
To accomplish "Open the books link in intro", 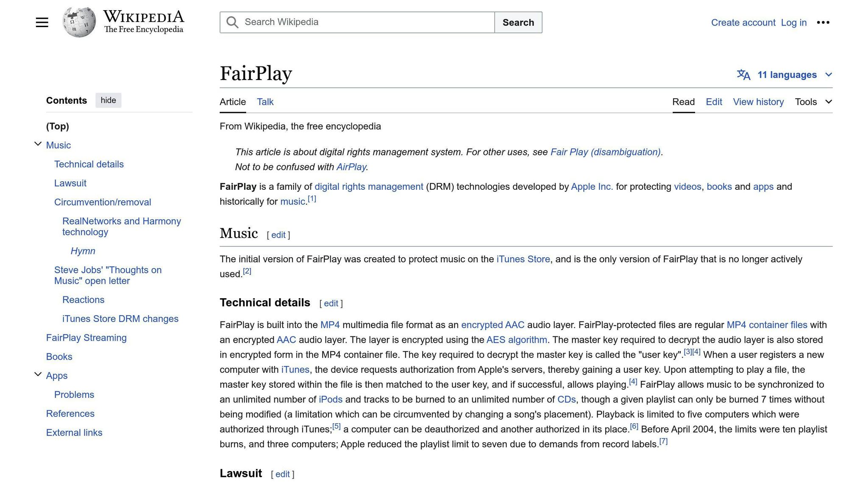I will (x=719, y=187).
